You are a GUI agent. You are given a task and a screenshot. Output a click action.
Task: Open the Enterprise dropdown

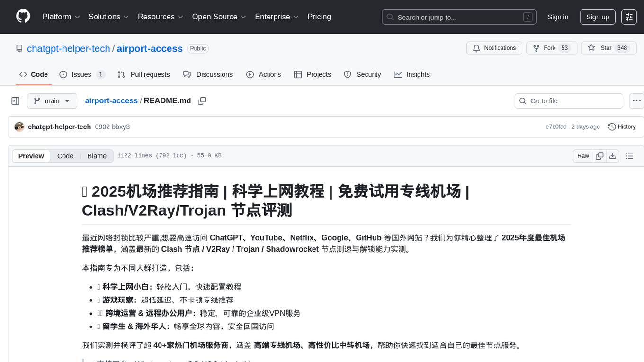click(277, 17)
